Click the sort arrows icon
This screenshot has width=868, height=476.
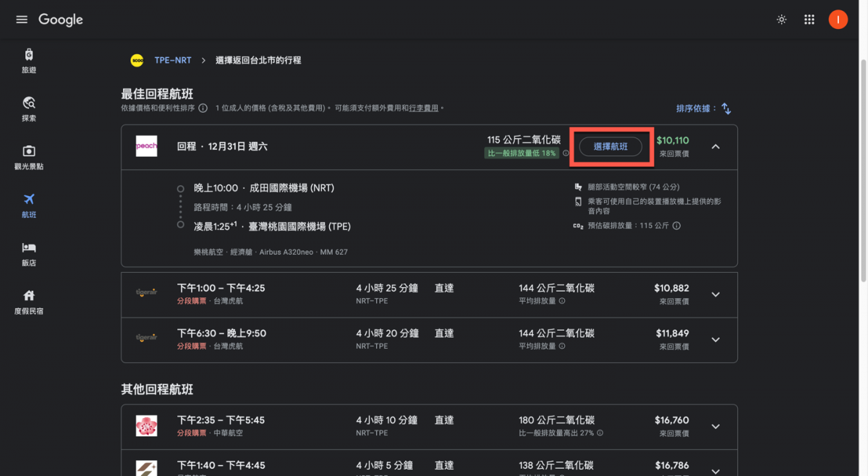(x=726, y=109)
